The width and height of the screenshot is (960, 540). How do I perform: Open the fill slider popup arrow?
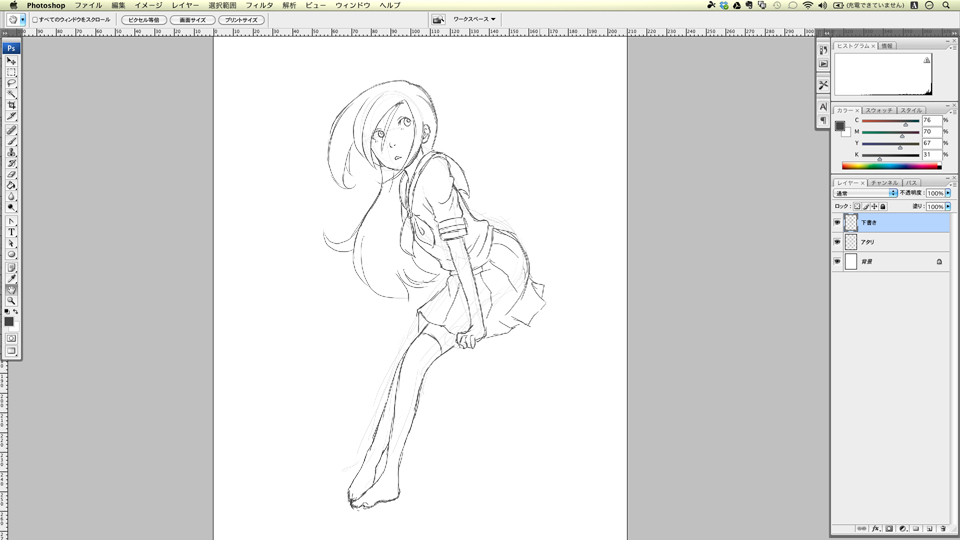pos(948,207)
